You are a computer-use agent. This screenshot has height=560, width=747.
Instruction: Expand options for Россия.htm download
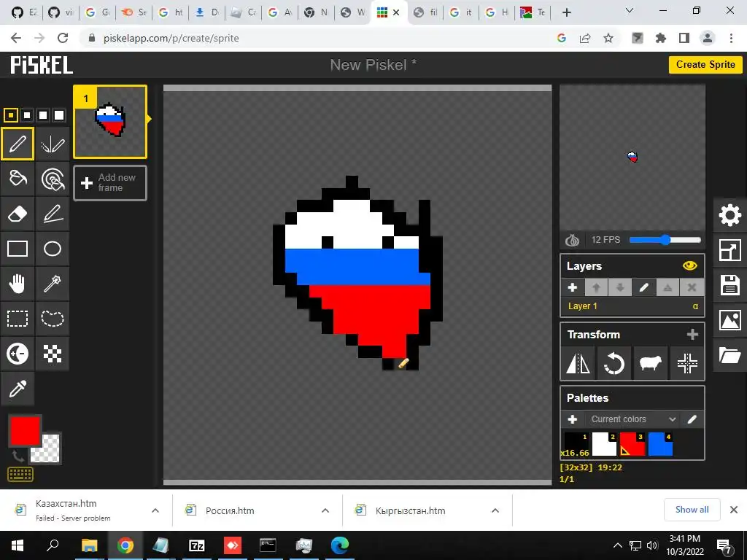(x=325, y=510)
